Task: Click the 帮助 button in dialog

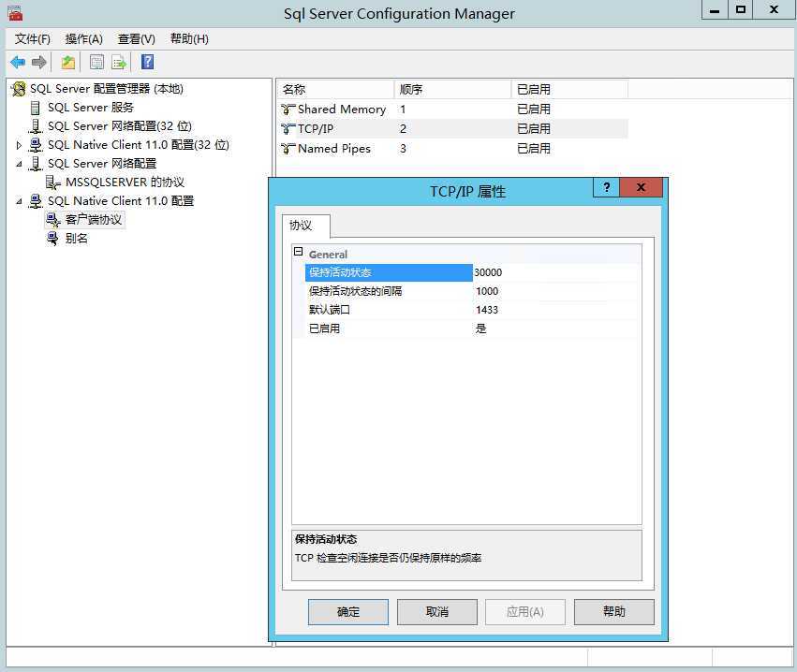Action: [x=614, y=611]
